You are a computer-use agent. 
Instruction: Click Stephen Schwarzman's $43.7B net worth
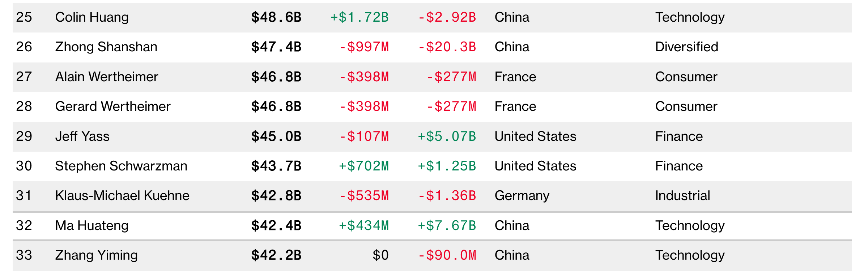coord(276,166)
